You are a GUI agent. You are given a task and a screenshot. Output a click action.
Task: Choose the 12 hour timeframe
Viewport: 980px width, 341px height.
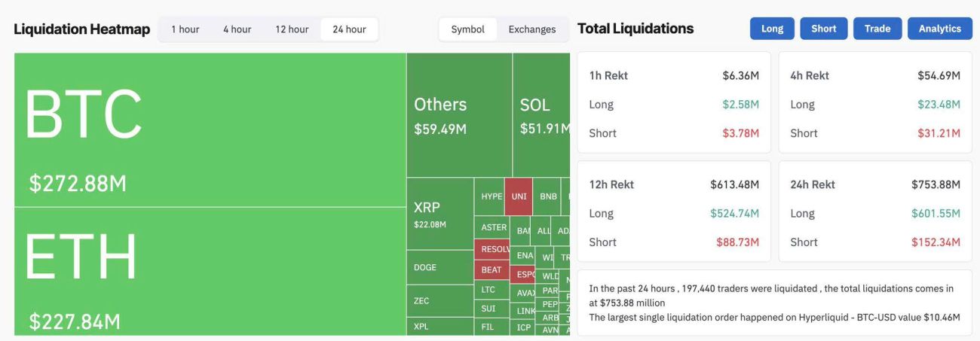click(292, 29)
